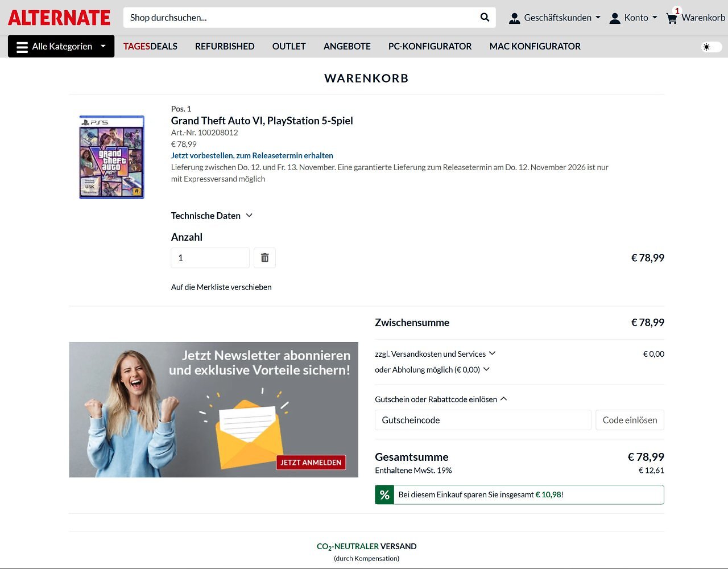728x569 pixels.
Task: Click the Zwischensumme label
Action: [x=412, y=323]
